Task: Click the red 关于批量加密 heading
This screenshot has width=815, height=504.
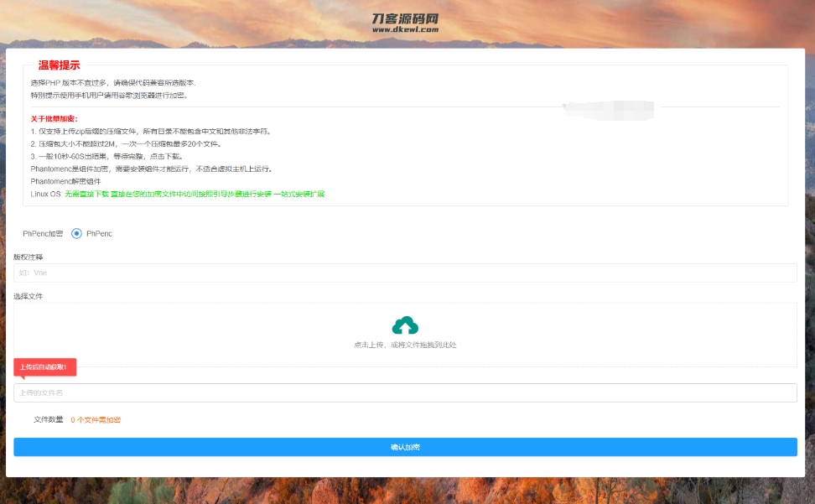Action: tap(54, 119)
